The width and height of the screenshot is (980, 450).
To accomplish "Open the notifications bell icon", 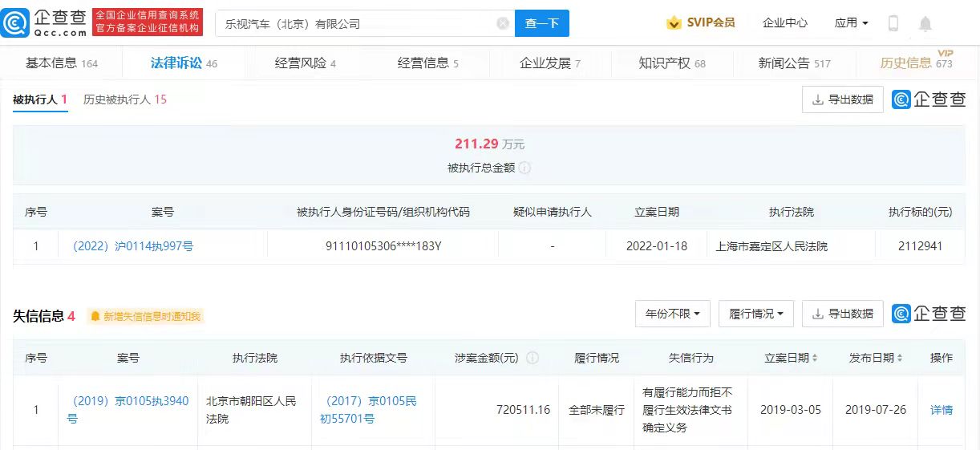I will tap(925, 24).
